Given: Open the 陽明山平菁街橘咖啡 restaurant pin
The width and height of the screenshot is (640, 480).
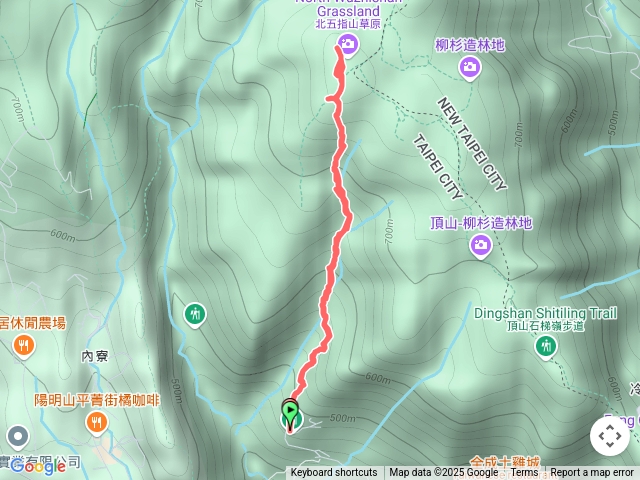Looking at the screenshot, I should (97, 422).
